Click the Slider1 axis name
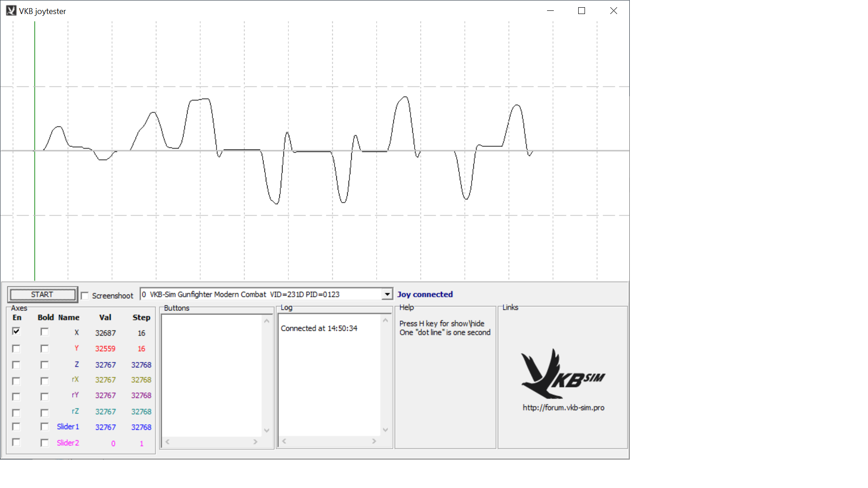Image resolution: width=868 pixels, height=488 pixels. tap(68, 427)
